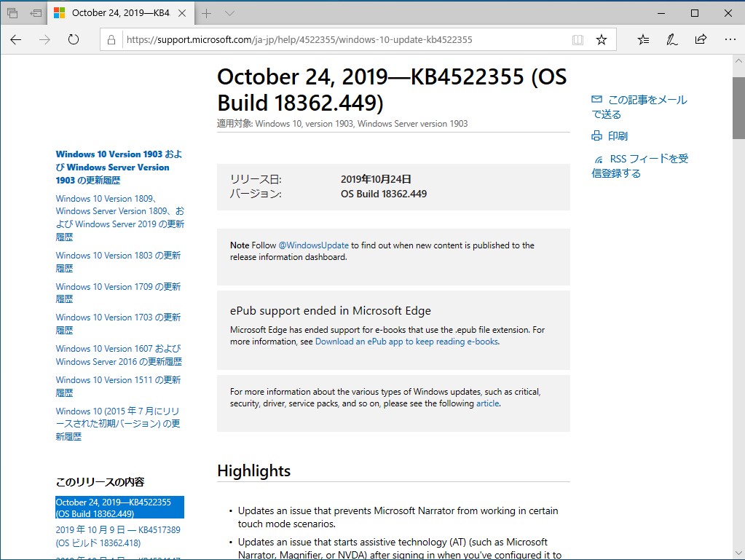Image resolution: width=745 pixels, height=560 pixels.
Task: Expand the tab previews chevron
Action: [x=229, y=13]
